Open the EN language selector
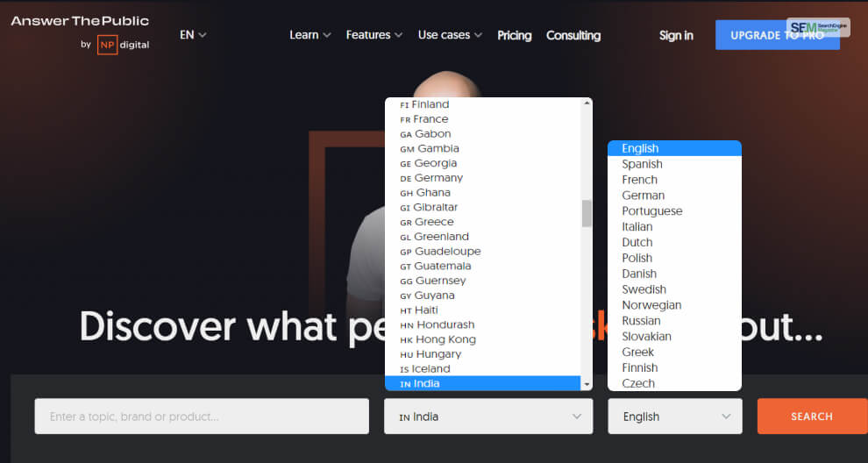868x463 pixels. coord(193,35)
